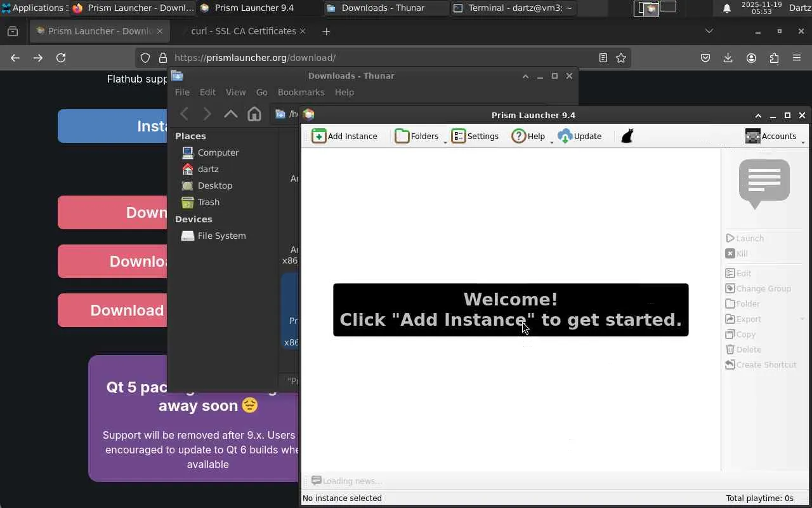Viewport: 812px width, 508px height.
Task: Click Copy in Prism's instance panel
Action: click(740, 334)
